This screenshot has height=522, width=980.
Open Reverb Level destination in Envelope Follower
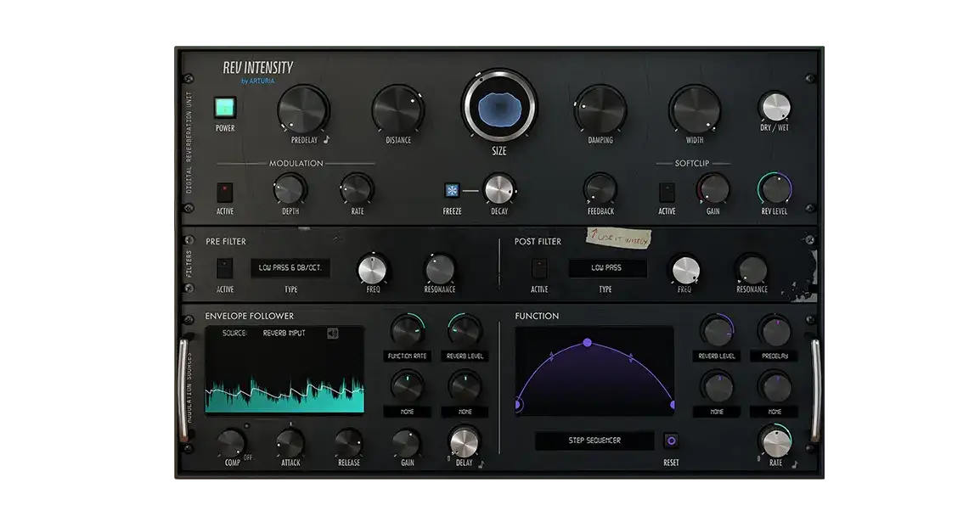pyautogui.click(x=465, y=356)
